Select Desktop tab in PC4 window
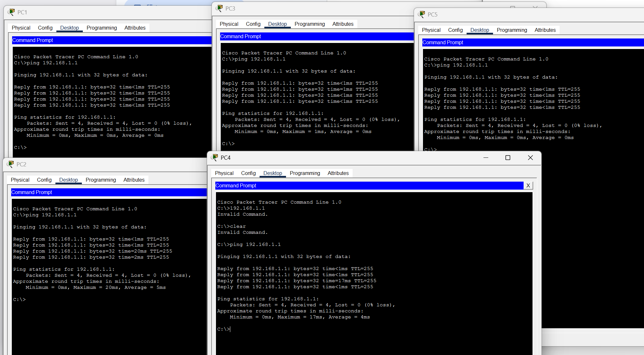Image resolution: width=644 pixels, height=355 pixels. (273, 173)
